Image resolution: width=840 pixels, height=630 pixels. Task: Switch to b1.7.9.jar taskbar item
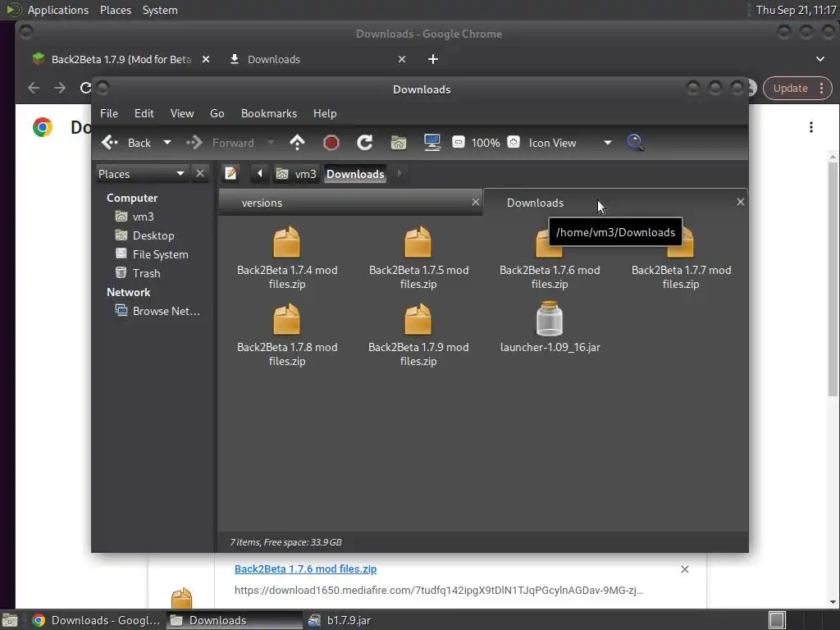[340, 620]
